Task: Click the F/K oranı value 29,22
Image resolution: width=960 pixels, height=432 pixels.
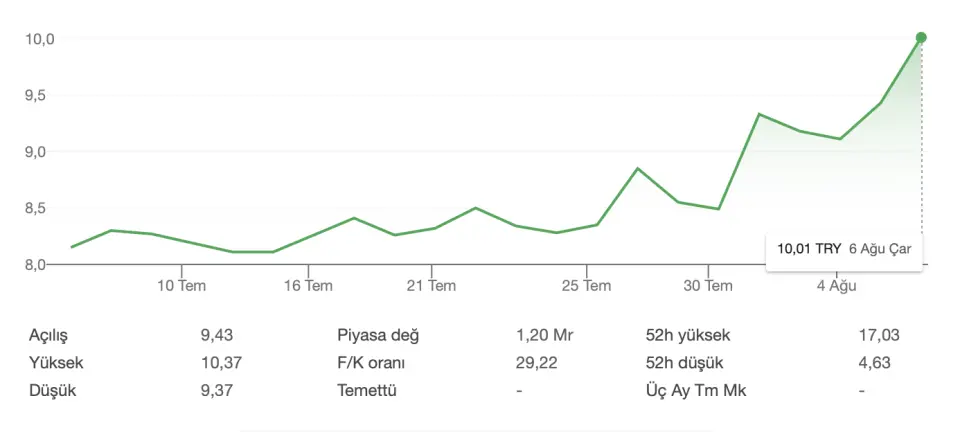Action: click(x=537, y=363)
